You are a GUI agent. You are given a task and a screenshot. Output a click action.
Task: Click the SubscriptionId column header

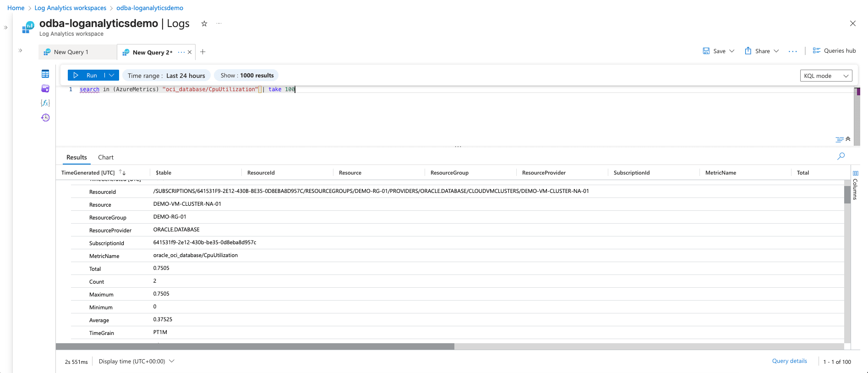tap(632, 173)
